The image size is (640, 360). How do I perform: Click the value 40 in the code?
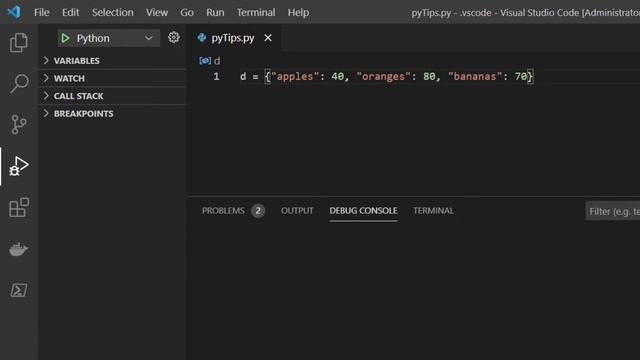pos(338,76)
